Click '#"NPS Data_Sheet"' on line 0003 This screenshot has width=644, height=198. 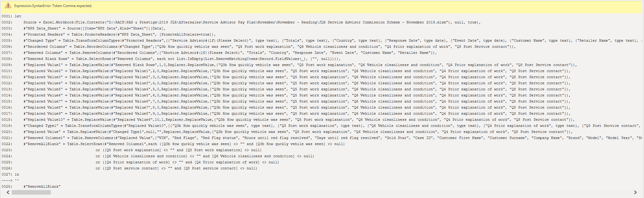point(42,28)
